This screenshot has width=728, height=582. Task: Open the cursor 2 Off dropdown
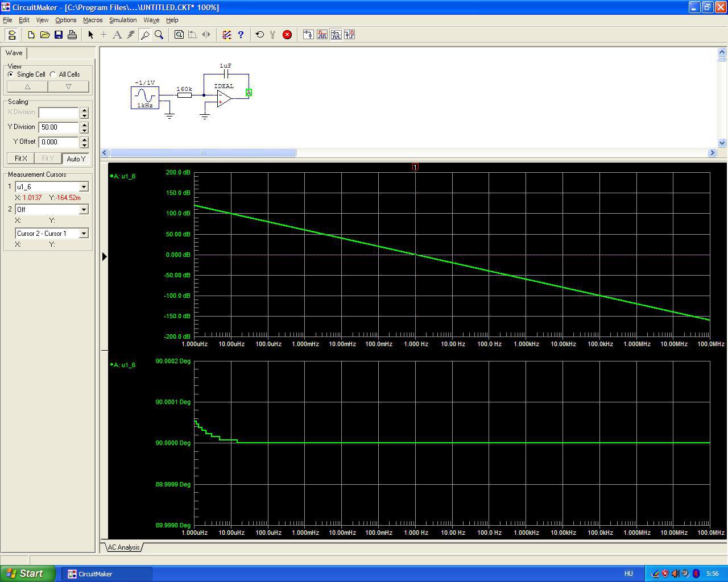click(84, 210)
